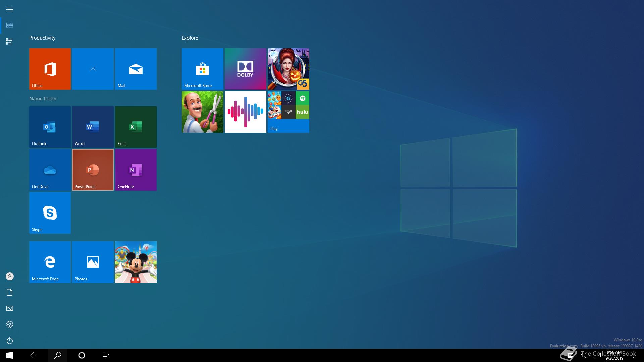
Task: Open the OneDrive tile
Action: 50,170
